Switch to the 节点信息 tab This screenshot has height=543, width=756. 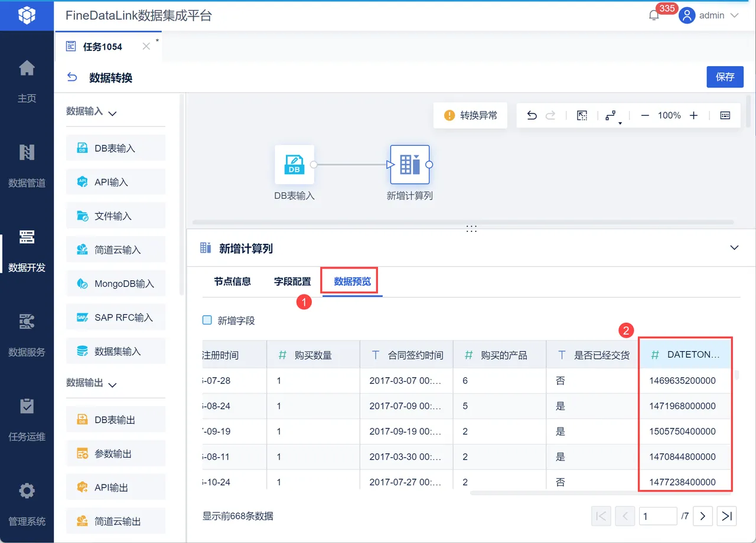[233, 282]
